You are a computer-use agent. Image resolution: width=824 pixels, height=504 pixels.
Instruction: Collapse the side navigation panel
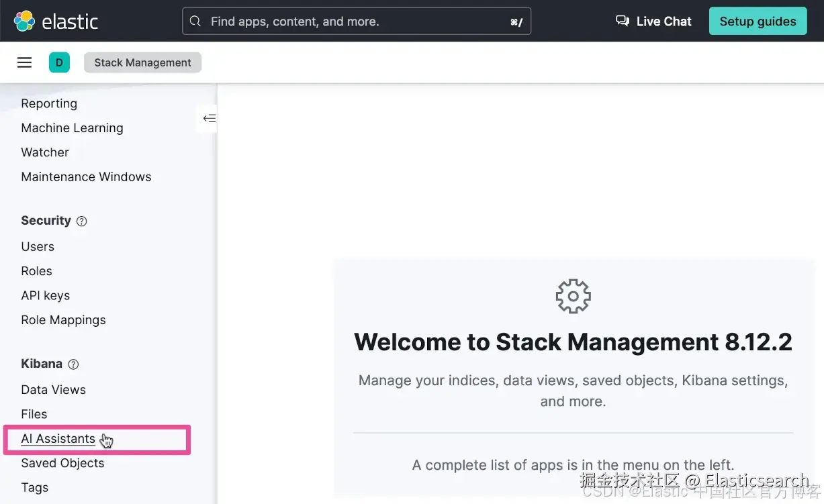pyautogui.click(x=210, y=119)
